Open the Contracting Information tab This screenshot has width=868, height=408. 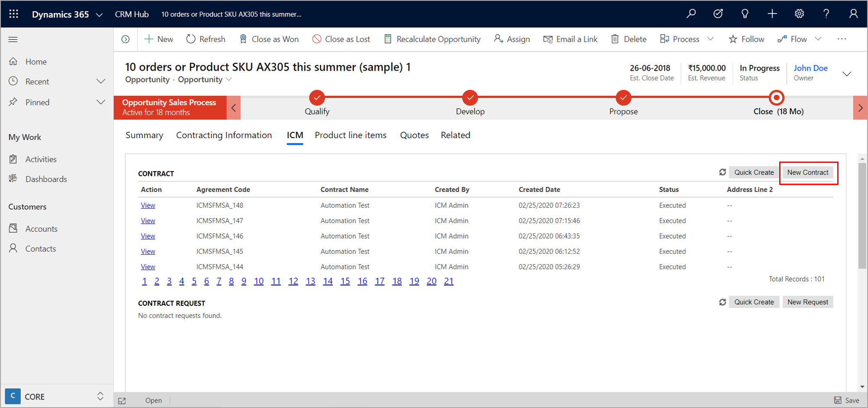[224, 135]
